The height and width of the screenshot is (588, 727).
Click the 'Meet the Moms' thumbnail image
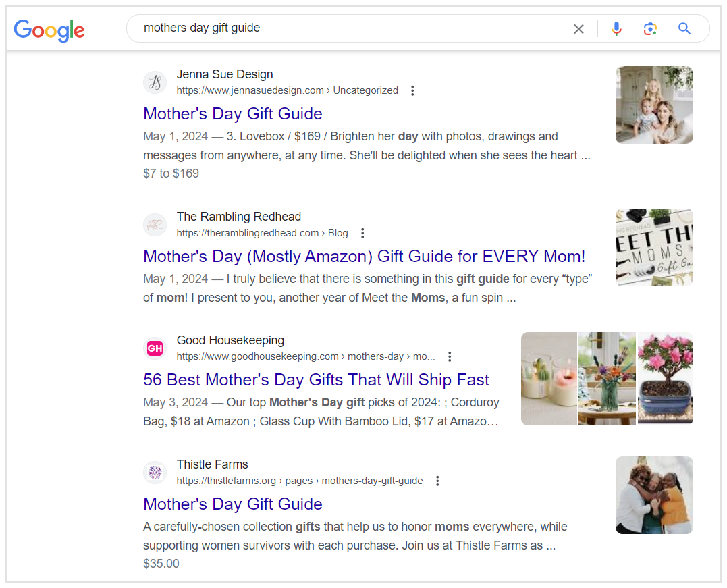[x=654, y=247]
